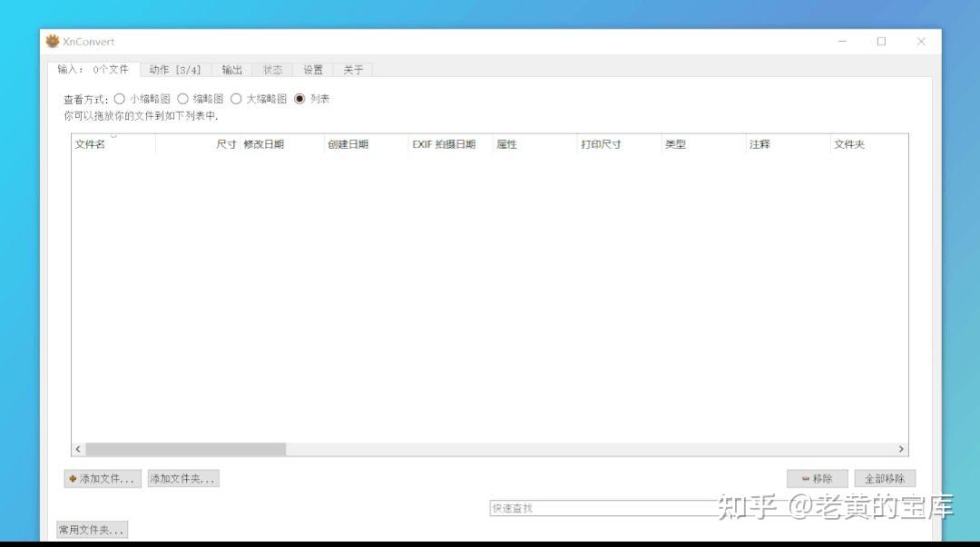Screen dimensions: 980x547
Task: Click the 添加文件... button
Action: click(x=103, y=479)
